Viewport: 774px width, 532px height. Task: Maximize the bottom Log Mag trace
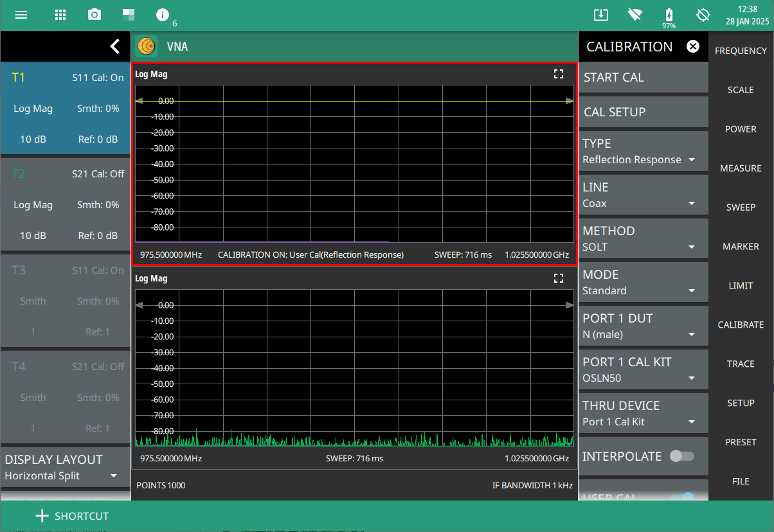(x=558, y=279)
